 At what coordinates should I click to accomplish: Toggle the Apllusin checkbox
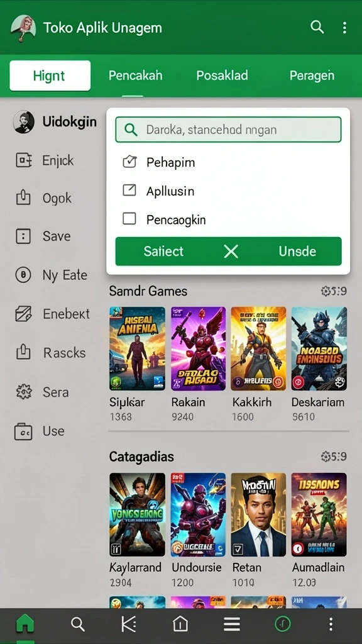tap(129, 190)
